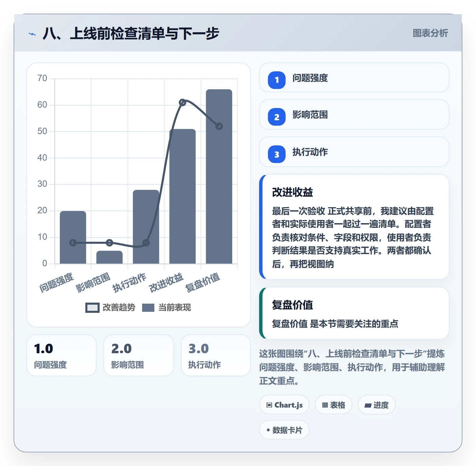
Task: Click the Chart.js tag icon
Action: (269, 405)
